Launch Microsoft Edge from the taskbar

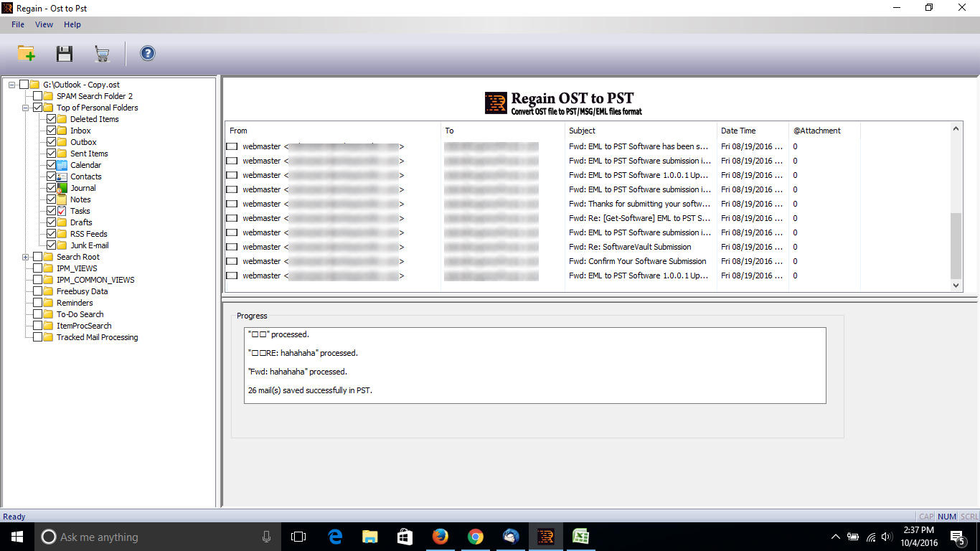coord(335,537)
